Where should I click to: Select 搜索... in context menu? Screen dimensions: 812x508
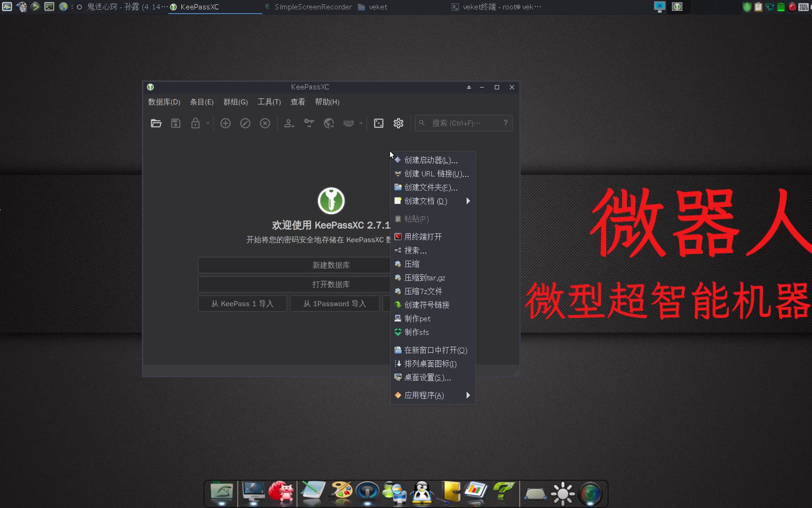click(433, 251)
